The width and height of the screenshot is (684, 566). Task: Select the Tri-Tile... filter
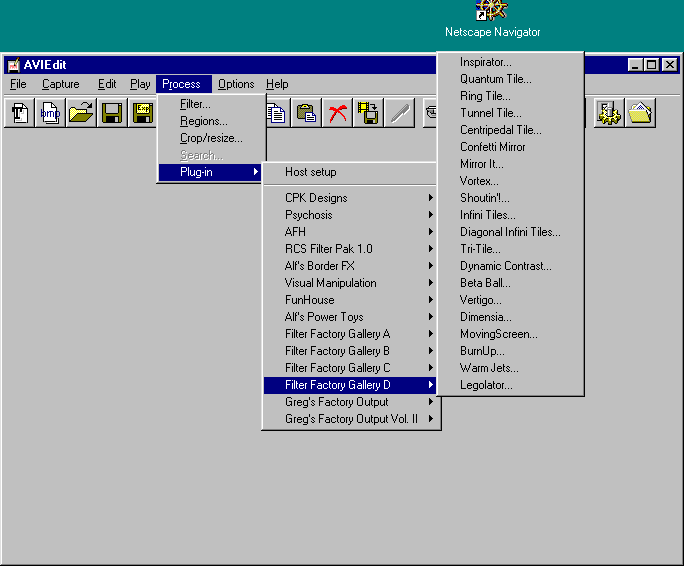510,249
